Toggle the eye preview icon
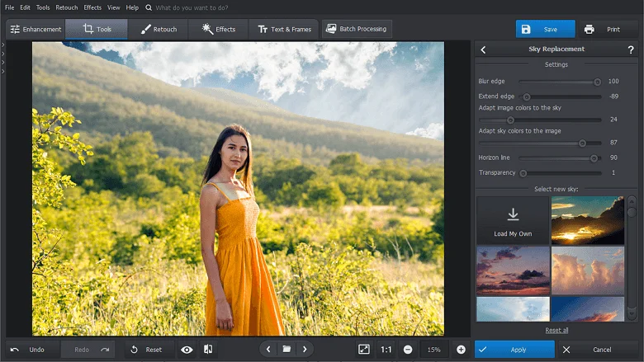 187,350
